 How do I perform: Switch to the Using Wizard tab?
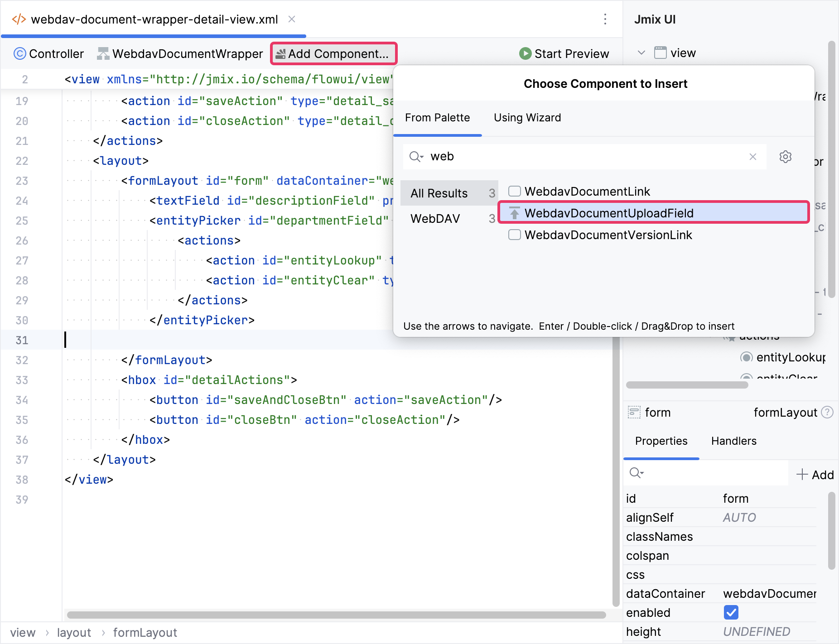click(x=527, y=118)
